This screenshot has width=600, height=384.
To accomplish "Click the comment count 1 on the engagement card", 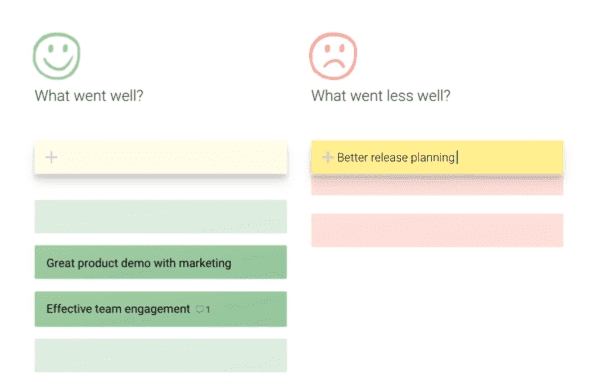I will (x=208, y=309).
